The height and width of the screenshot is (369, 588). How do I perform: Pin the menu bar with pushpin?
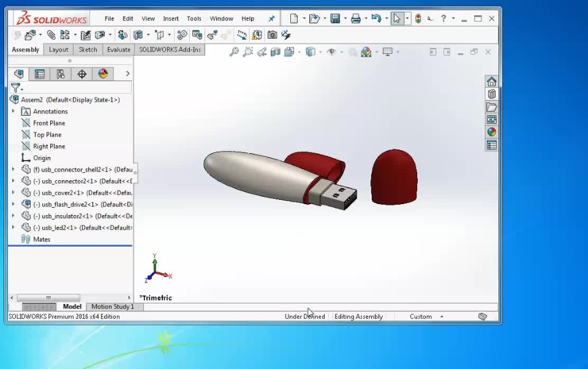click(x=272, y=18)
